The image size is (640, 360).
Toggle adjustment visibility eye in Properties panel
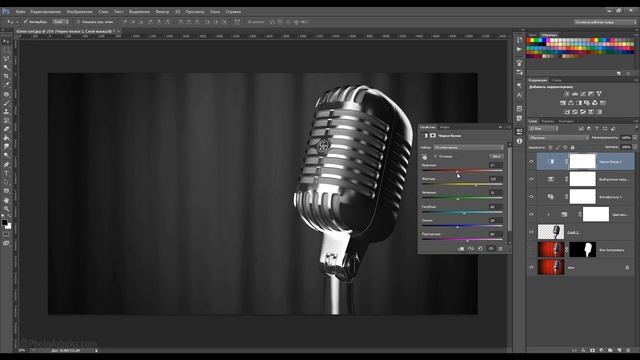(491, 249)
